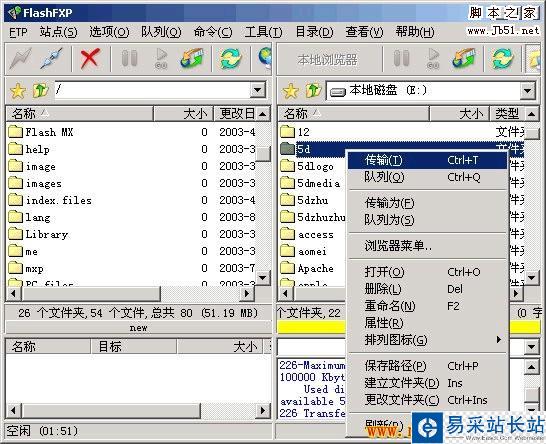This screenshot has width=546, height=444.
Task: Click the disconnect plug icon
Action: coord(52,59)
